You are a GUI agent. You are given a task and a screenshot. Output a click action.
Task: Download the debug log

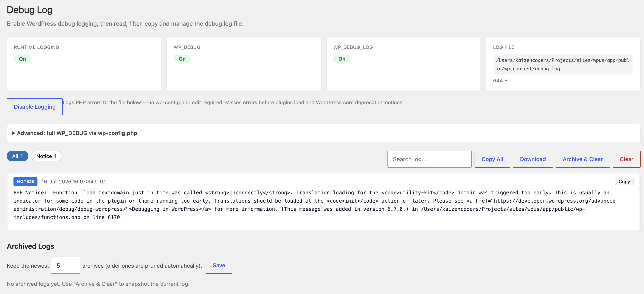532,159
